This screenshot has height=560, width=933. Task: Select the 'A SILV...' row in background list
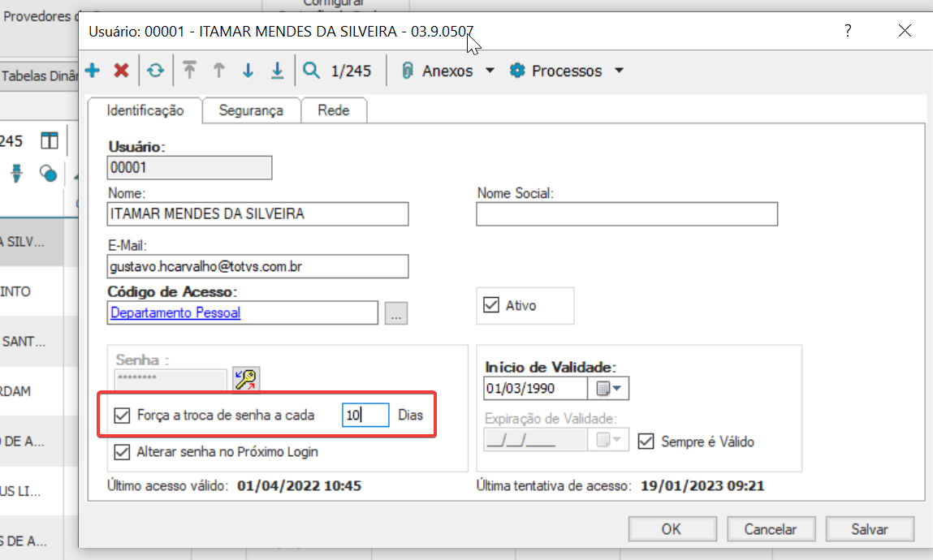click(32, 242)
